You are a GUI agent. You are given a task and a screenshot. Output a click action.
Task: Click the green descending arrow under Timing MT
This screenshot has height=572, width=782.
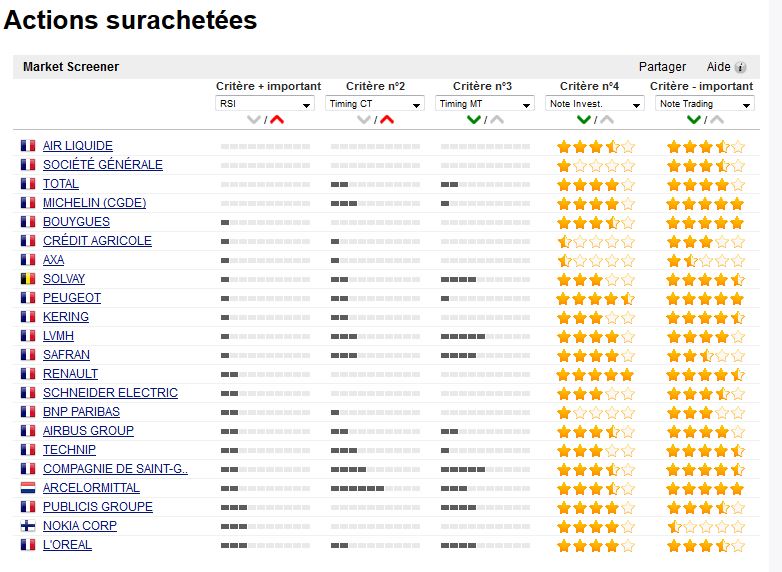tap(475, 120)
